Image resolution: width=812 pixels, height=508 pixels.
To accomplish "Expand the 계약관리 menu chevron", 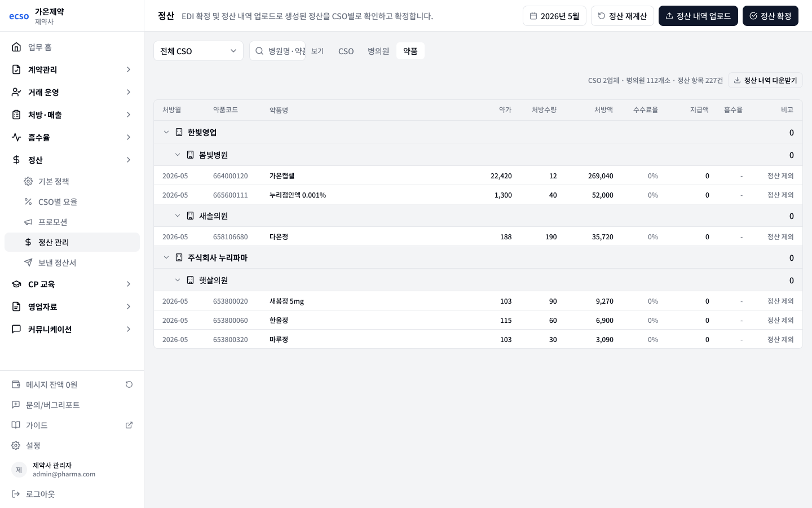I will (129, 69).
